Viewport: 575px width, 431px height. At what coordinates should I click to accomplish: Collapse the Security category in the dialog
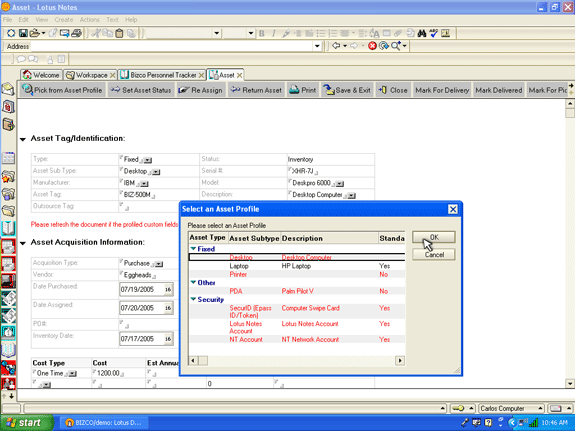point(193,299)
